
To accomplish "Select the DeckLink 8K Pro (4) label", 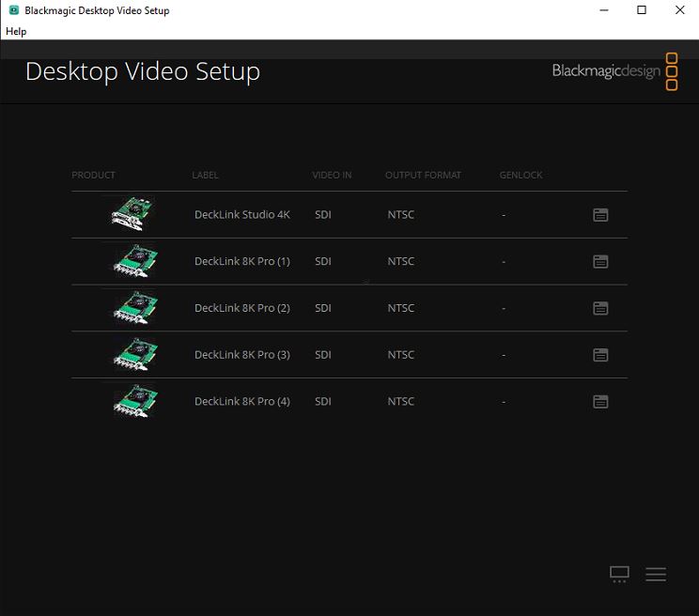I will click(x=242, y=402).
